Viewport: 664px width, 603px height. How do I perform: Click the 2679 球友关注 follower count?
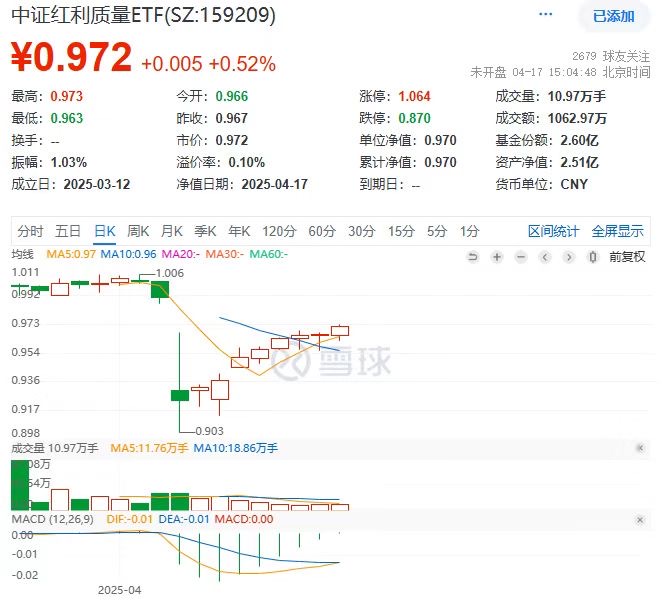click(611, 56)
